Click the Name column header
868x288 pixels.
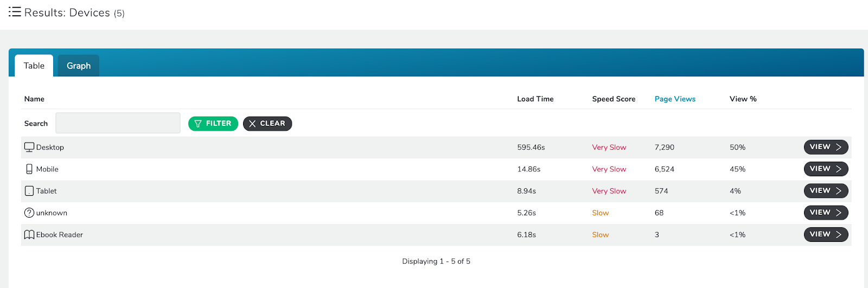click(x=34, y=99)
